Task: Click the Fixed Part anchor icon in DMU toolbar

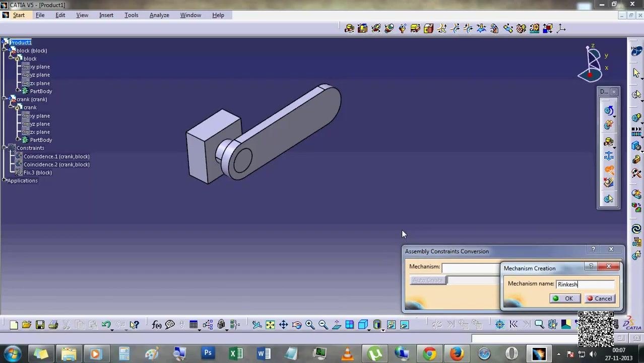Action: [x=609, y=156]
